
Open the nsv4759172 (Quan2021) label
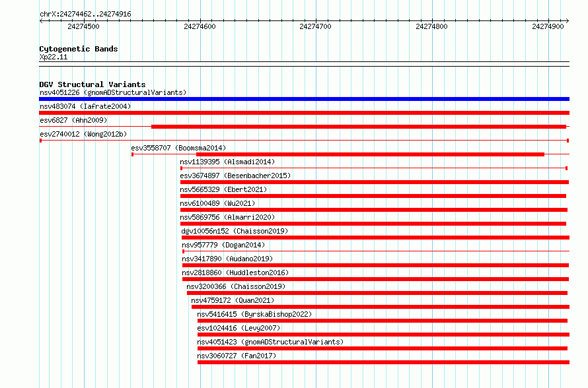(x=233, y=300)
